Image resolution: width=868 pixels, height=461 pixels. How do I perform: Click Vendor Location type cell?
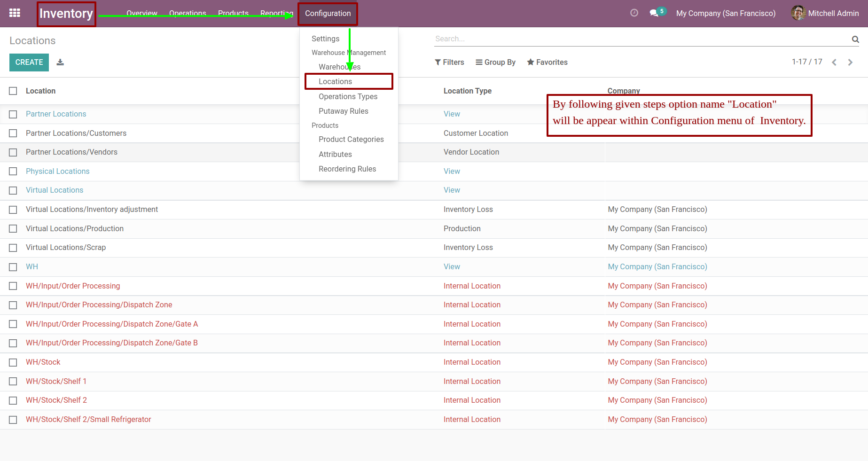(x=471, y=152)
